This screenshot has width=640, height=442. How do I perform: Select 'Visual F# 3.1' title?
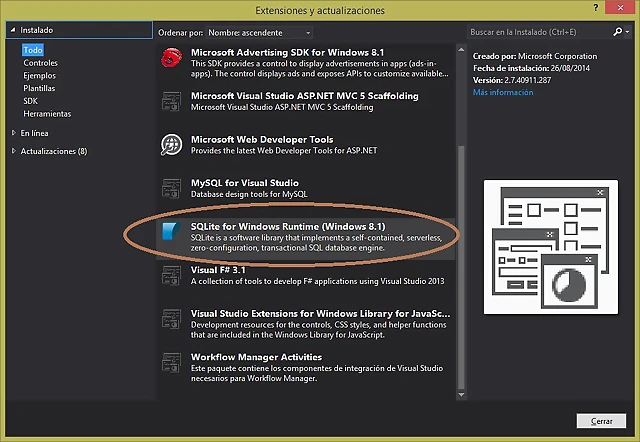tap(218, 270)
